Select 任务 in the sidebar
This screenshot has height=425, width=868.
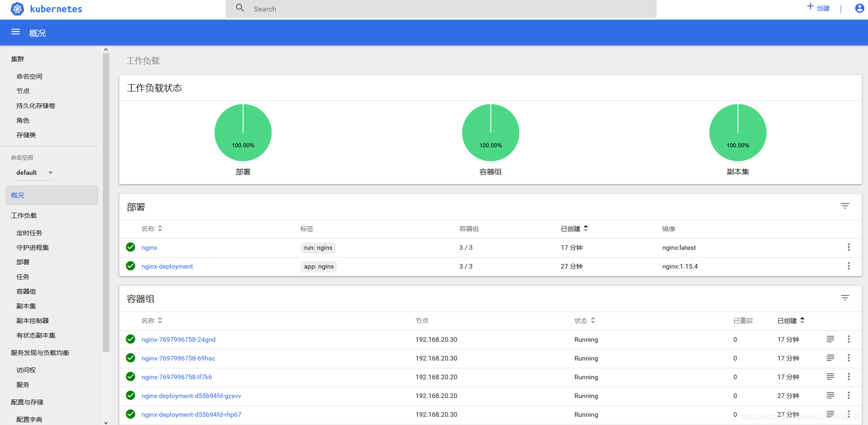tap(23, 277)
